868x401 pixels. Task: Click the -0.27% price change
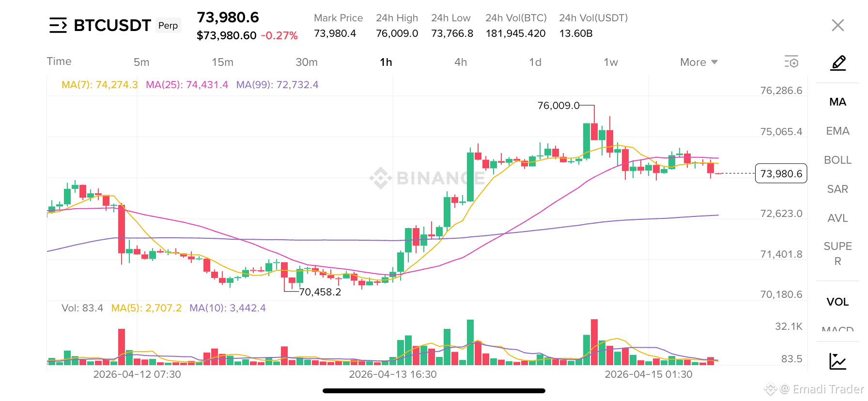click(x=279, y=36)
